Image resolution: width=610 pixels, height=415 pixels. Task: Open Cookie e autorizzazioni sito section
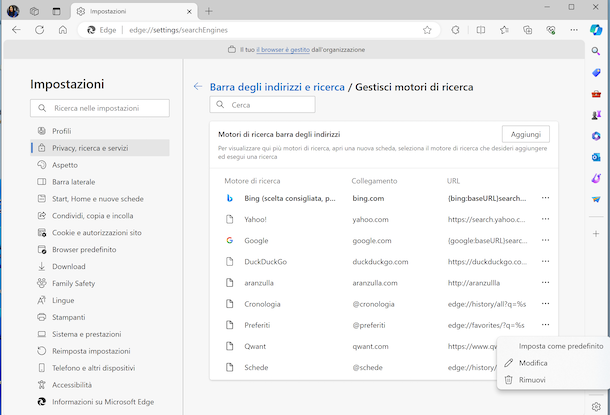tap(100, 233)
